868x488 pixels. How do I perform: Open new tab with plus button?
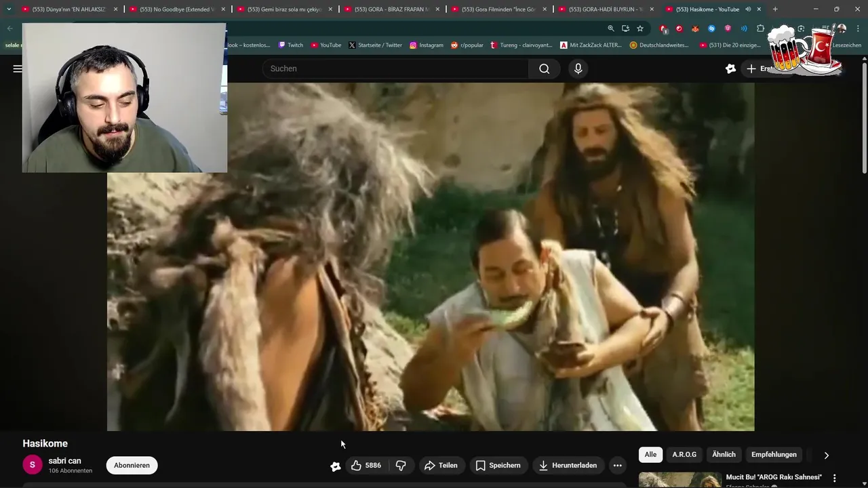tap(775, 9)
